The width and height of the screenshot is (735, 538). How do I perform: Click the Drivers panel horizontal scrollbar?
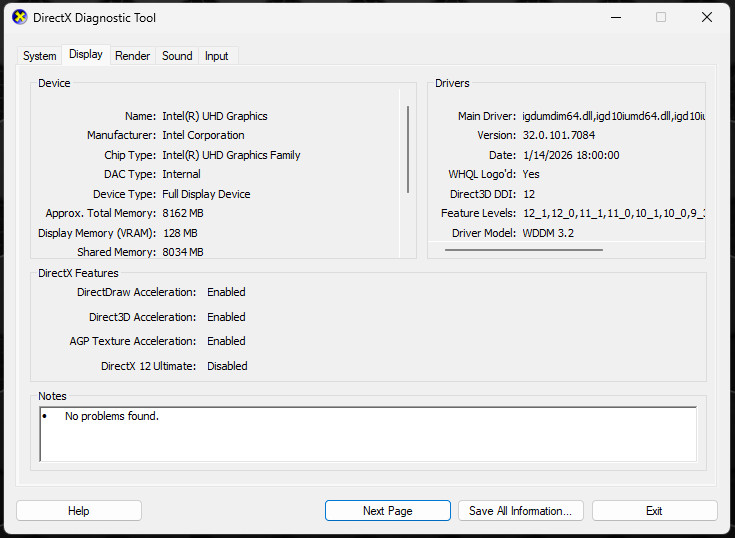click(524, 250)
